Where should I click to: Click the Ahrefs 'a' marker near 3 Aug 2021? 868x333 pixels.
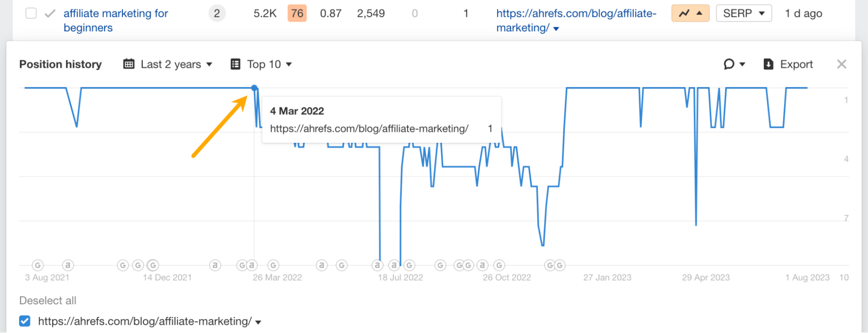point(68,265)
